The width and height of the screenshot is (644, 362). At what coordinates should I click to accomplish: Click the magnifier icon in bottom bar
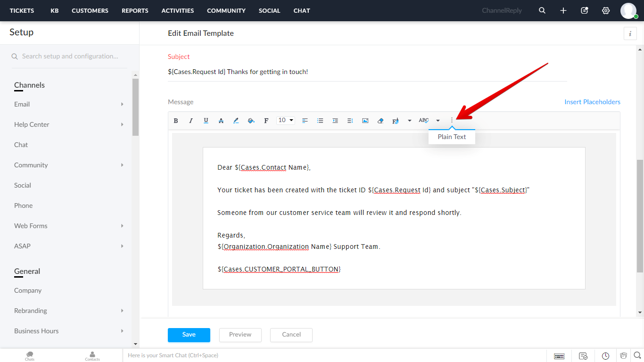(637, 355)
